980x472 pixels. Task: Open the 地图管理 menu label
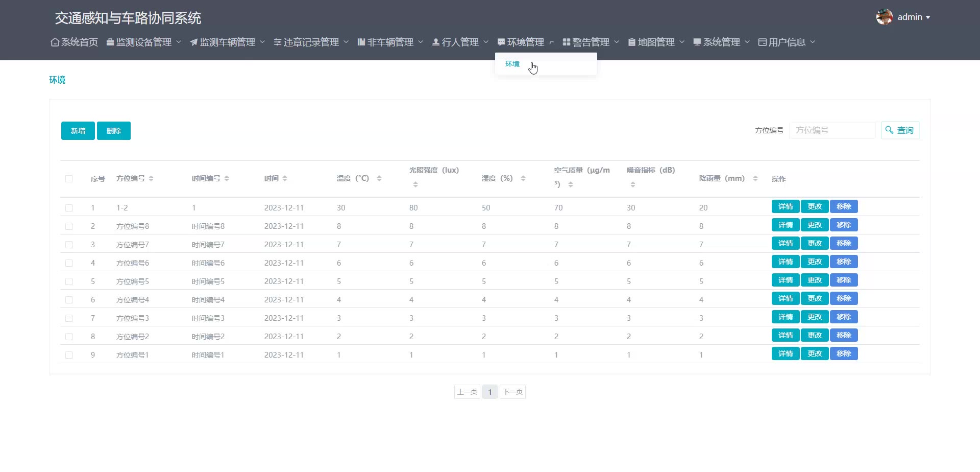(x=656, y=42)
